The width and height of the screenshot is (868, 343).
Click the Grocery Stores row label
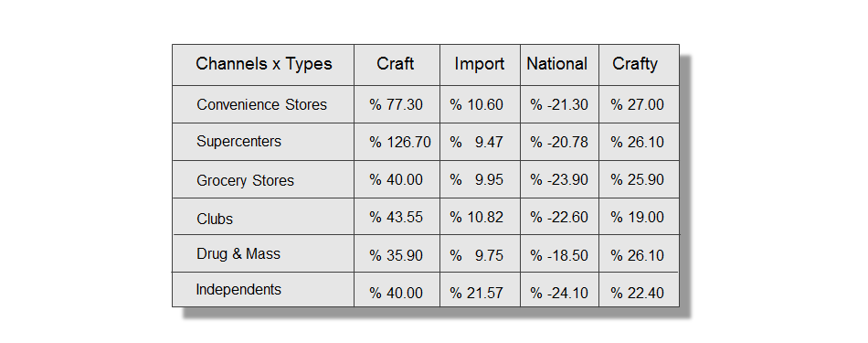[x=245, y=180]
